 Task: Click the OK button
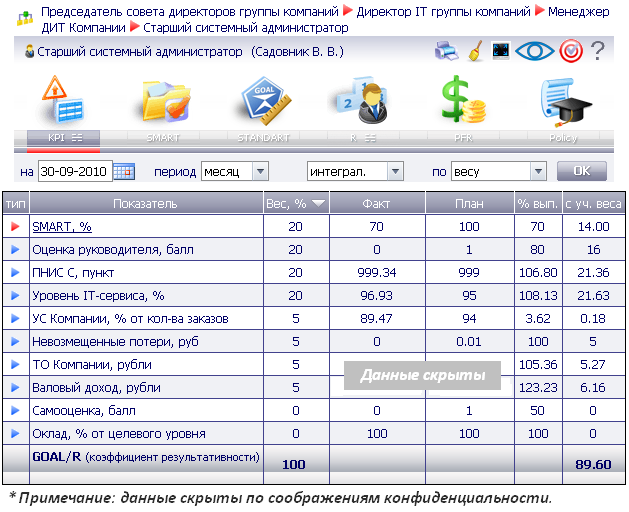(x=582, y=171)
